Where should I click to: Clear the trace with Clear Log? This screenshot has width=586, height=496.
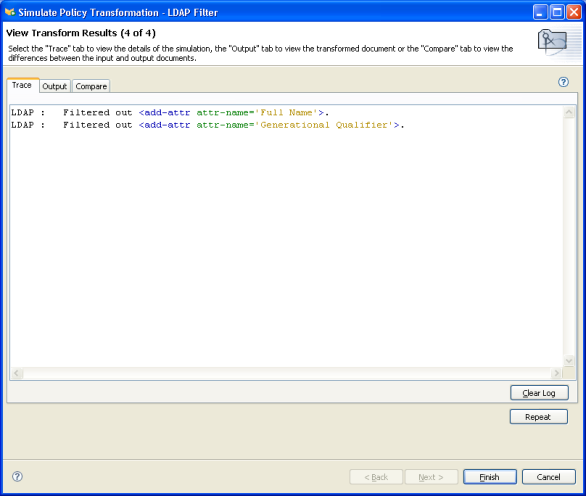pyautogui.click(x=539, y=393)
